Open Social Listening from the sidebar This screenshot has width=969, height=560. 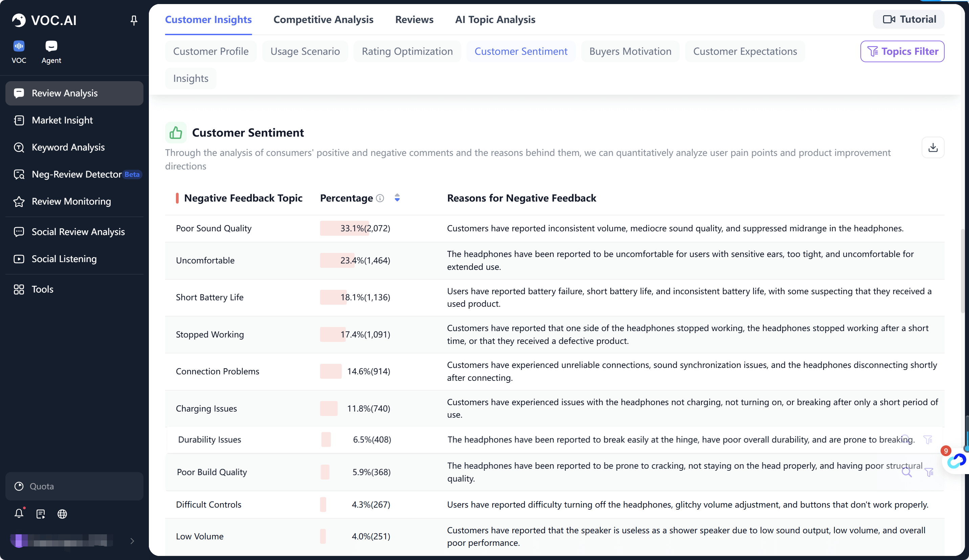pos(64,259)
